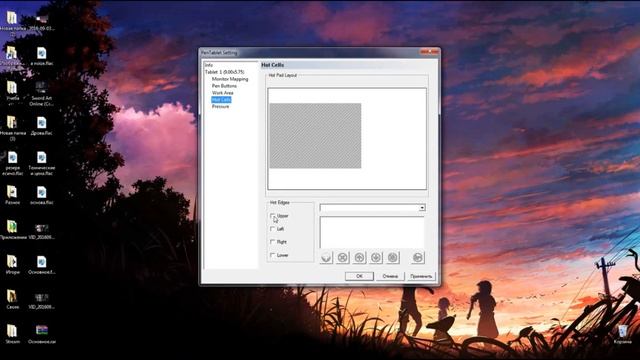Click the separate rightmost round icon button
The width and height of the screenshot is (640, 360).
coord(418,257)
